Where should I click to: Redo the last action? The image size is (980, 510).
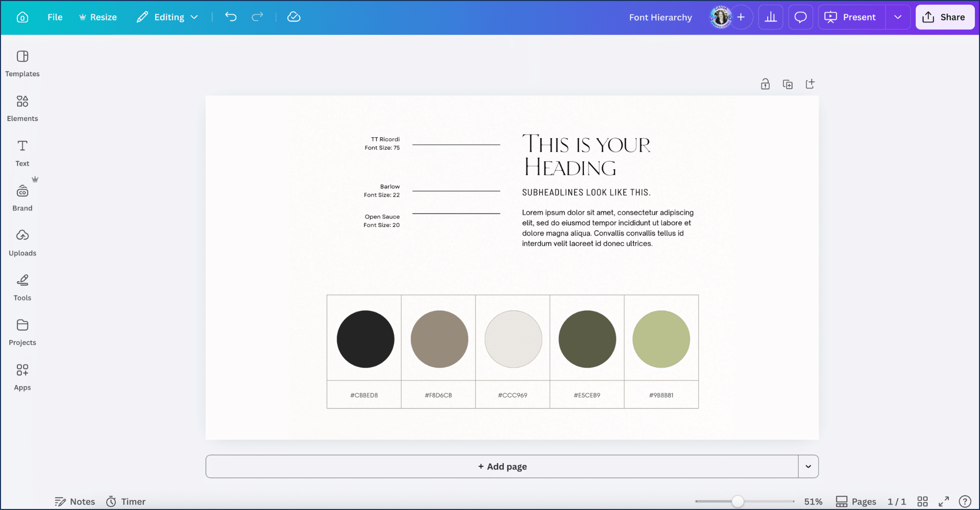(257, 17)
